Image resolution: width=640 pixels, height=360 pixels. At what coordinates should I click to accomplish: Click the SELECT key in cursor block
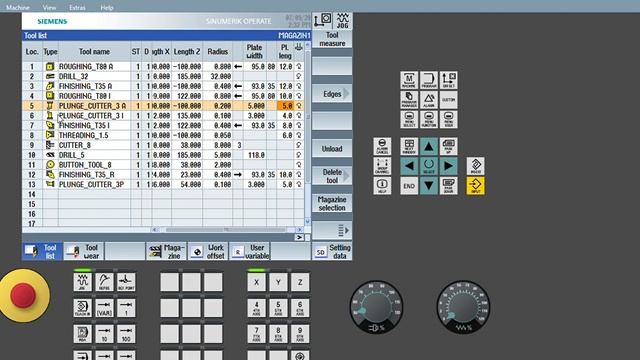(x=429, y=166)
